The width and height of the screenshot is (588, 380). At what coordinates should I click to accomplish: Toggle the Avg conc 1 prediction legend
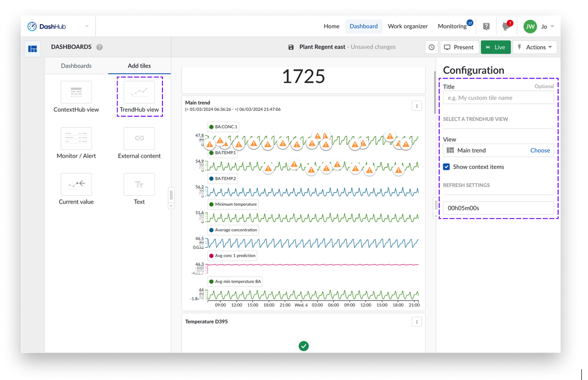click(x=235, y=255)
